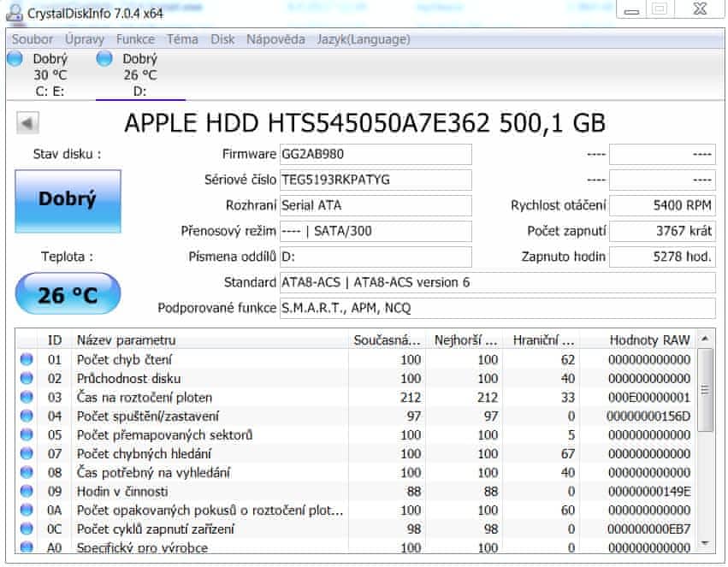Click RAW value 0000000156D
Screen dimensions: 728x567
tap(649, 416)
